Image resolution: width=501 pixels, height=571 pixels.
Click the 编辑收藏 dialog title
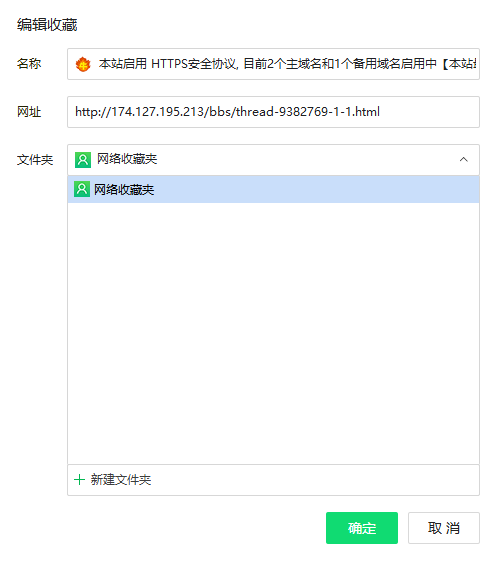(47, 25)
